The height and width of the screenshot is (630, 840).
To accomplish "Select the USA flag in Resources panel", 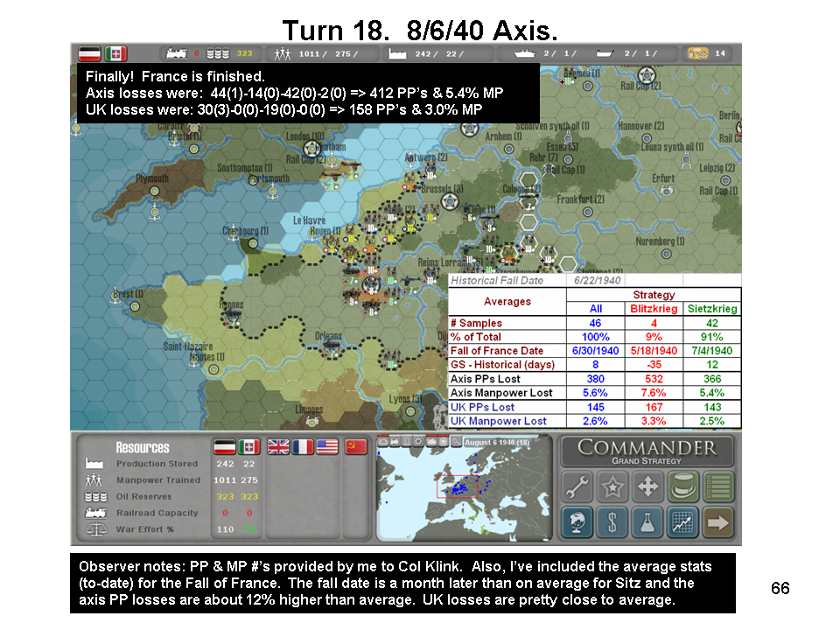I will pyautogui.click(x=327, y=447).
